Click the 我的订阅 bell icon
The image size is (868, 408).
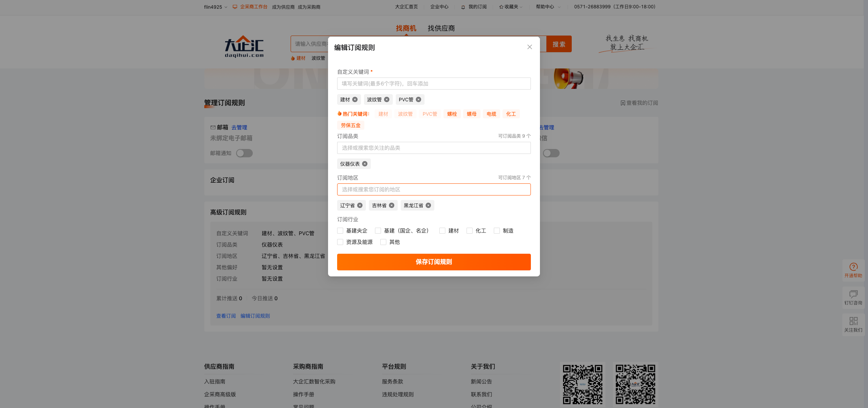[463, 7]
